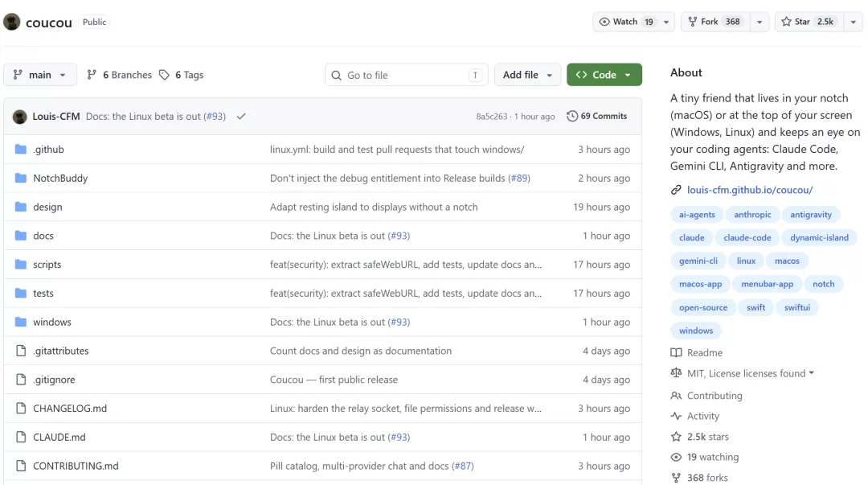
Task: Click the link icon beside the website URL
Action: click(x=676, y=190)
